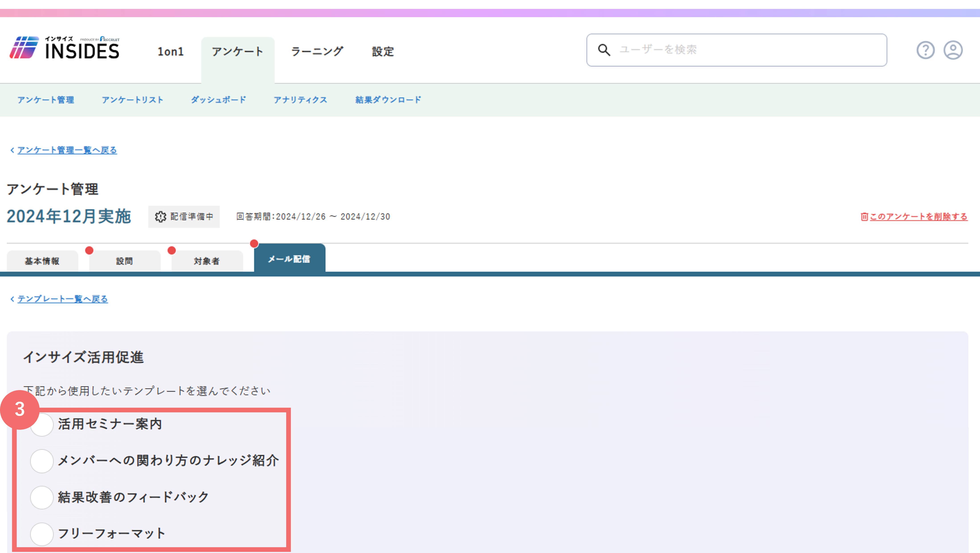Open アンケートリスト in the submenu
This screenshot has width=980, height=553.
tap(132, 100)
